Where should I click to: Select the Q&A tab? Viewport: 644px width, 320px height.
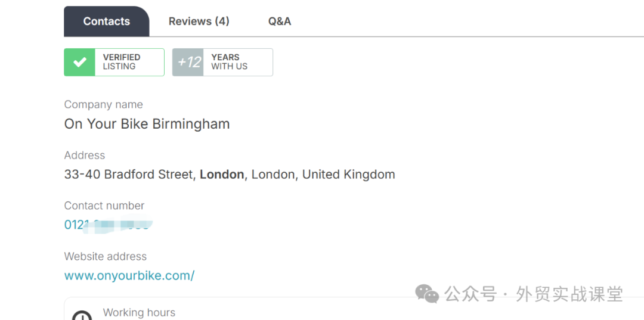click(x=279, y=21)
